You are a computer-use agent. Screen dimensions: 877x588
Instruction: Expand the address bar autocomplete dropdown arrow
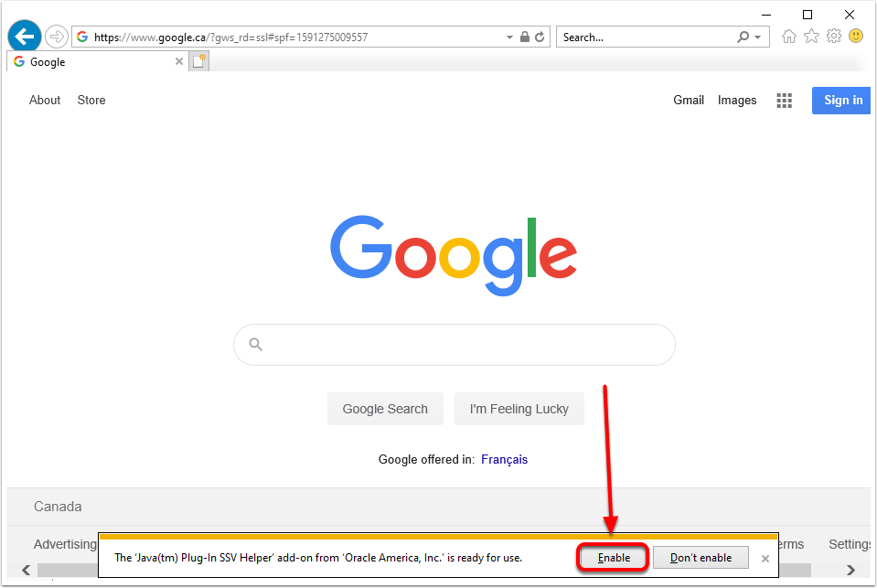(x=509, y=37)
